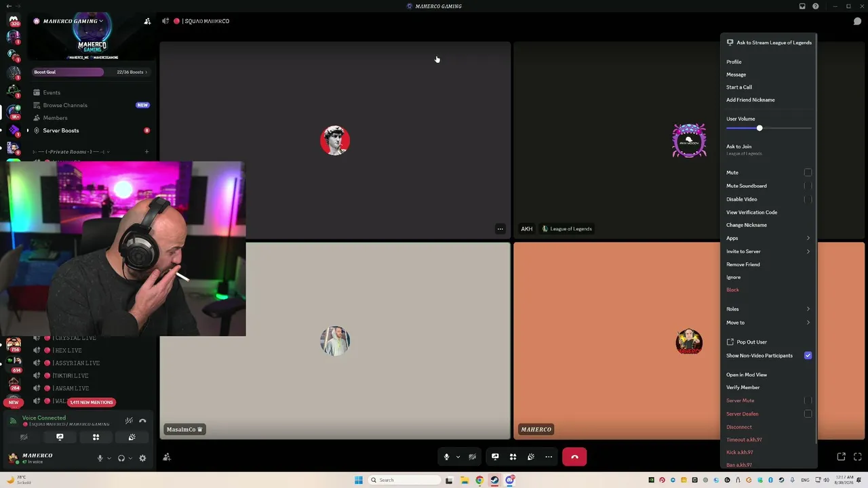Expand Roles submenu
This screenshot has width=868, height=488.
[x=768, y=309]
